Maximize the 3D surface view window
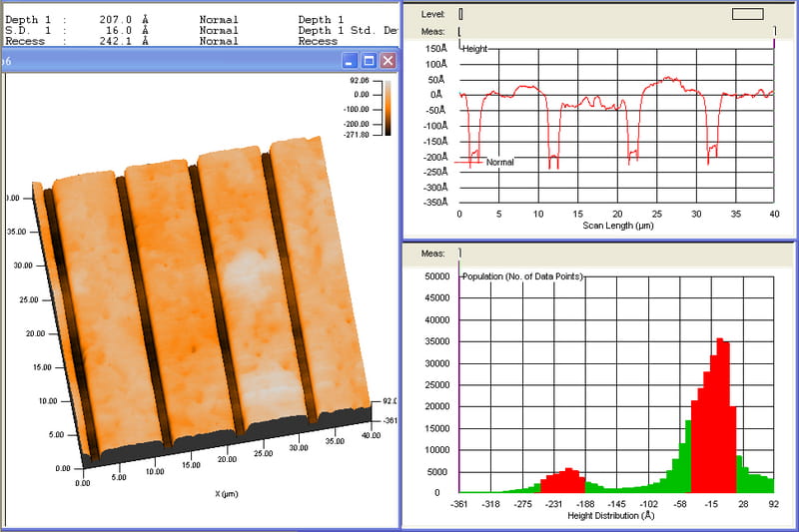Viewport: 799px width, 532px height. [x=369, y=61]
